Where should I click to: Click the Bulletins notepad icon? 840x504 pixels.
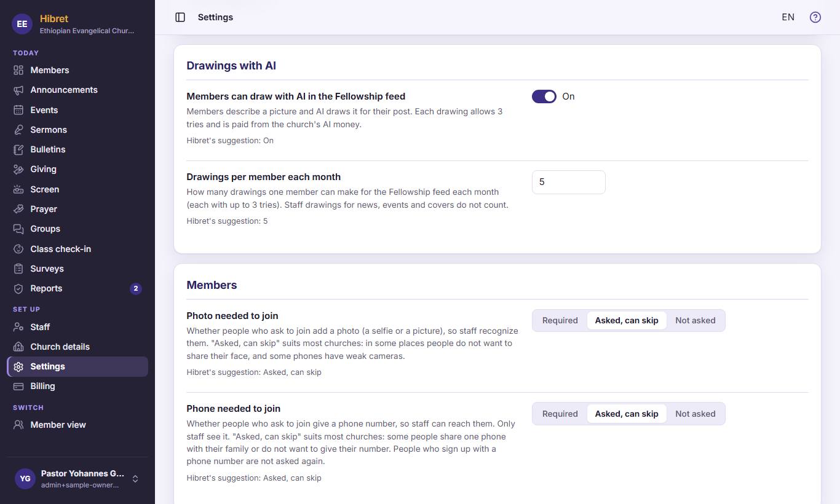pyautogui.click(x=18, y=149)
